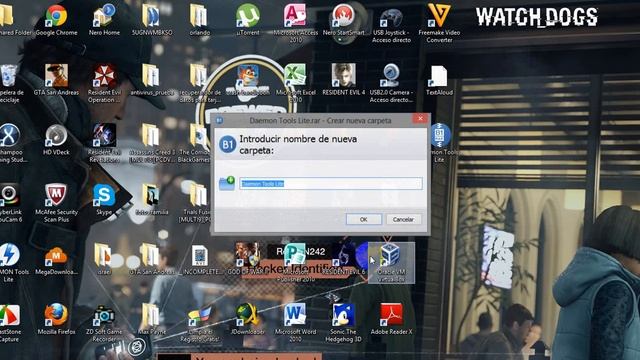The image size is (640, 360).
Task: Click Cancelar in the new folder dialog
Action: click(x=403, y=219)
